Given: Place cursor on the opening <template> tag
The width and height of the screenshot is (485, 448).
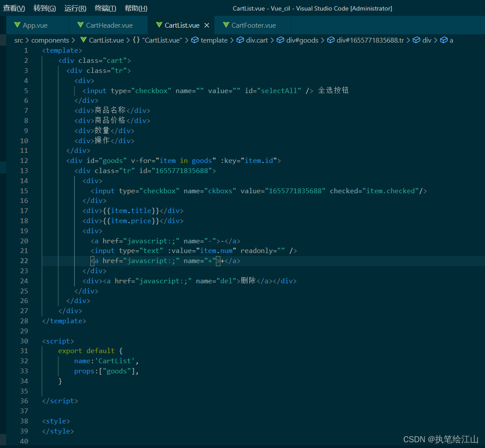Looking at the screenshot, I should point(62,51).
